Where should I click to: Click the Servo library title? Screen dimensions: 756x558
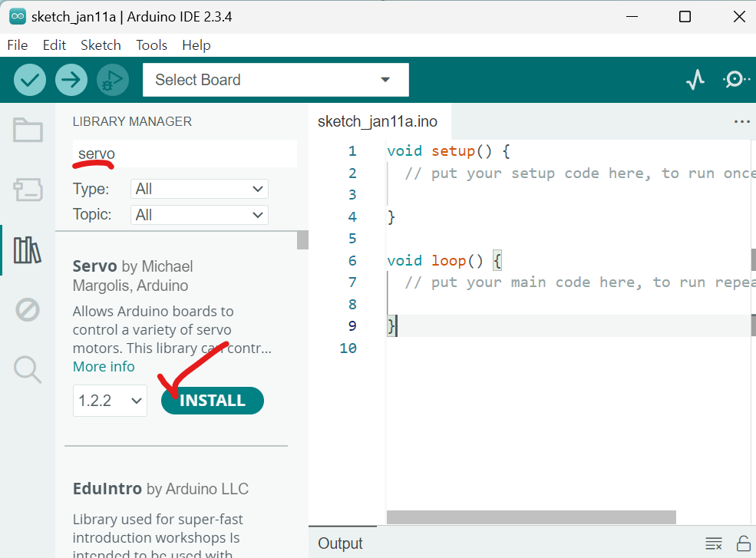click(x=94, y=266)
